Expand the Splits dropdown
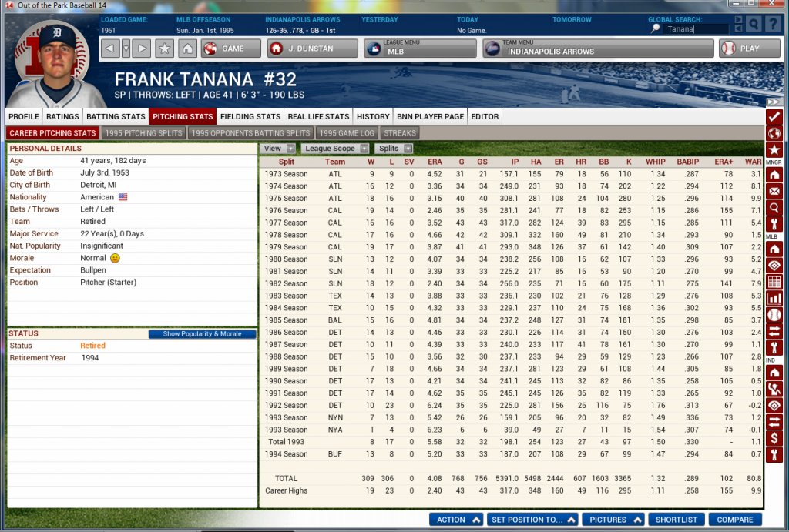This screenshot has height=532, width=789. coord(394,149)
